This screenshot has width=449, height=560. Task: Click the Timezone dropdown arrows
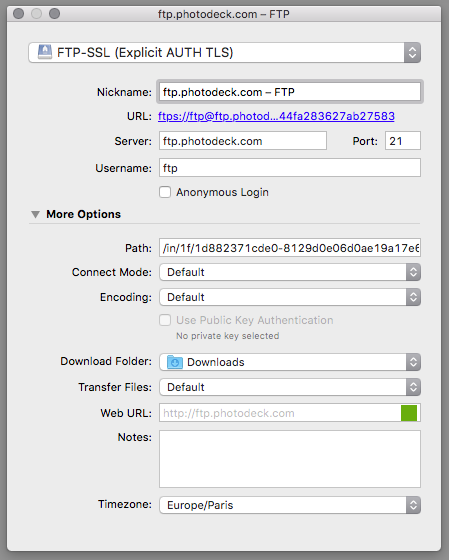413,505
